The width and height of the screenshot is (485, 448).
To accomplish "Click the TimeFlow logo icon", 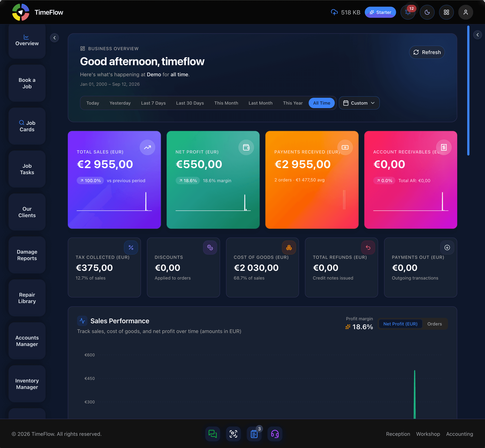I will tap(21, 12).
